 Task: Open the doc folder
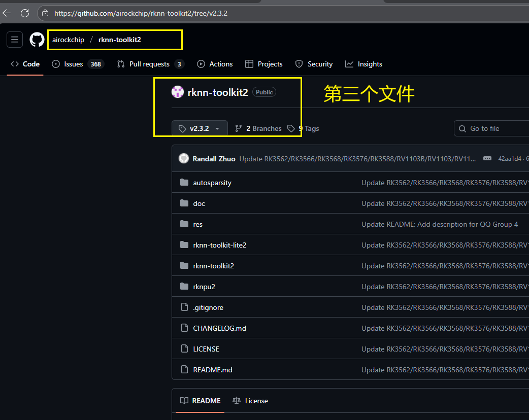[x=199, y=203]
